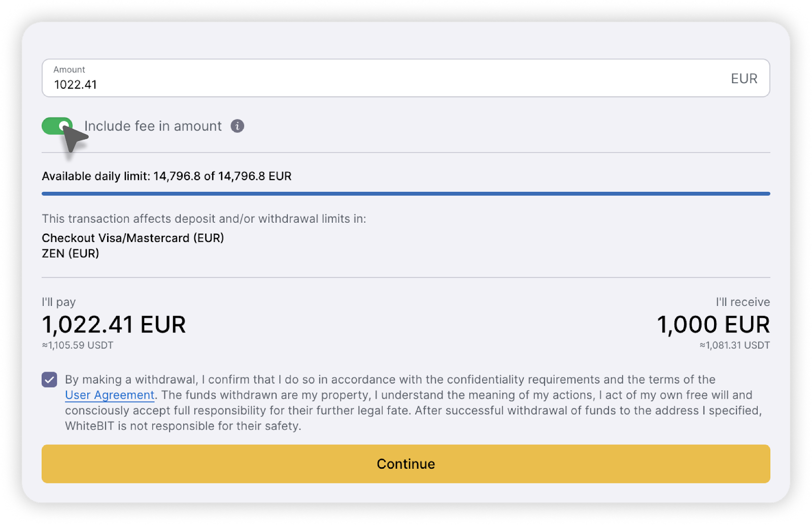This screenshot has width=812, height=525.
Task: Uncheck the withdrawal confirmation checkbox
Action: click(x=49, y=379)
